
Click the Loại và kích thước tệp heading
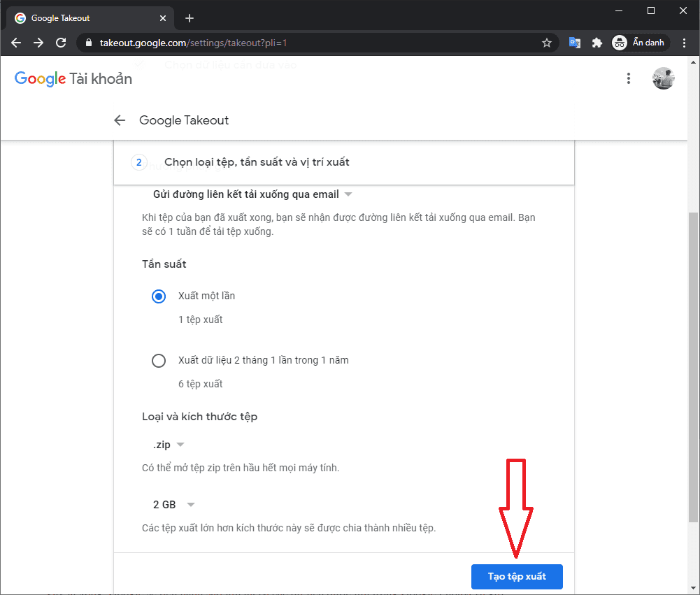click(x=199, y=417)
